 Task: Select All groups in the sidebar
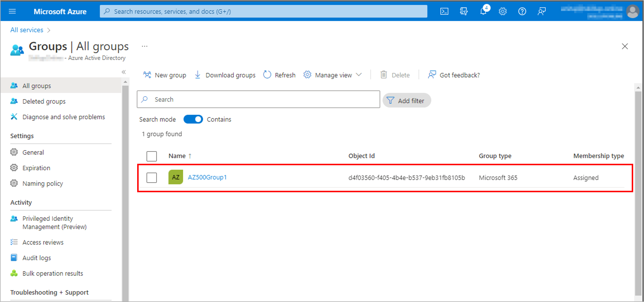click(x=61, y=86)
